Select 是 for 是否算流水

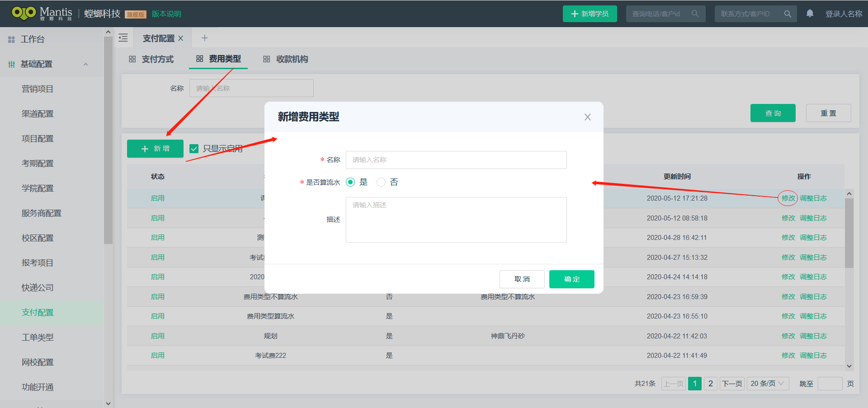tap(350, 182)
